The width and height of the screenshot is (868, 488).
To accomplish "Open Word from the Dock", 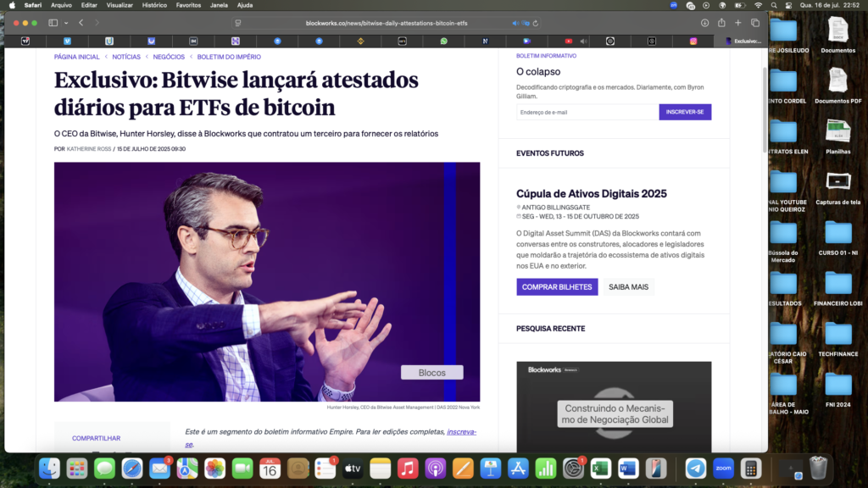I will 628,469.
